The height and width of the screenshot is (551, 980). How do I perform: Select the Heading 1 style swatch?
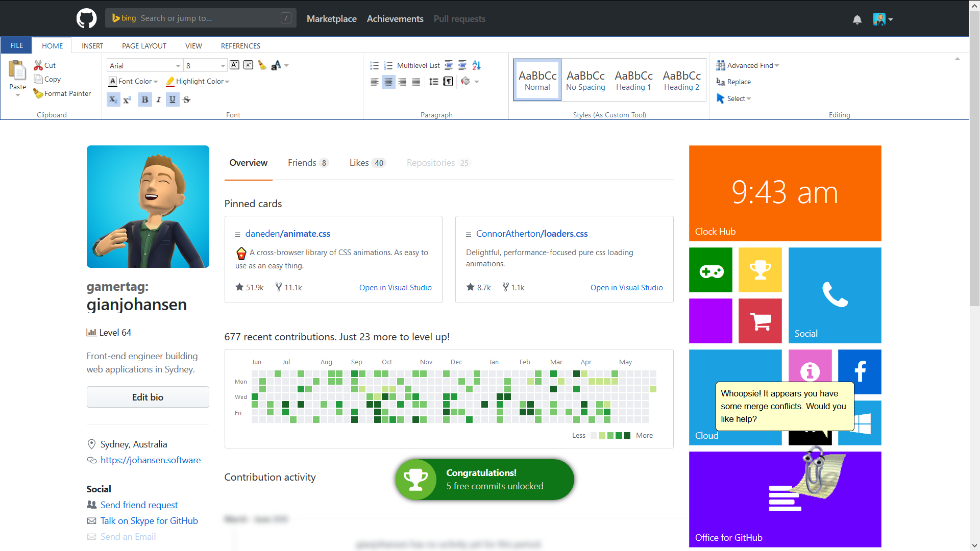point(633,80)
